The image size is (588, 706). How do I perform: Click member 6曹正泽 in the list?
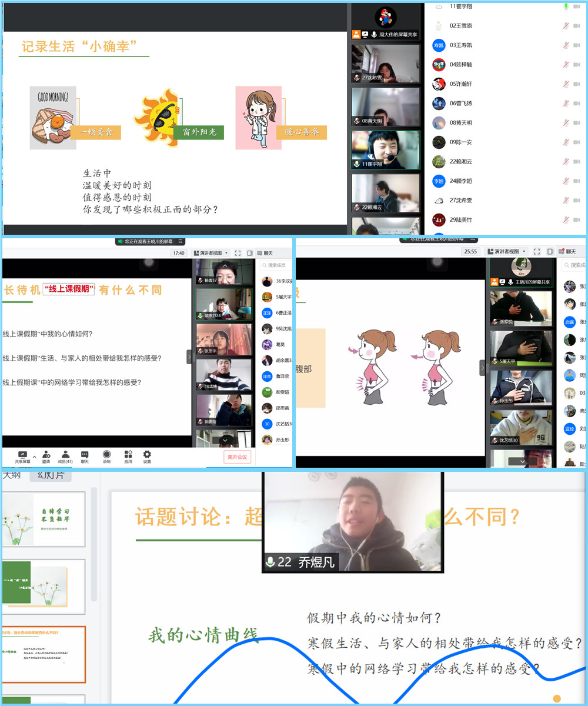[x=277, y=313]
